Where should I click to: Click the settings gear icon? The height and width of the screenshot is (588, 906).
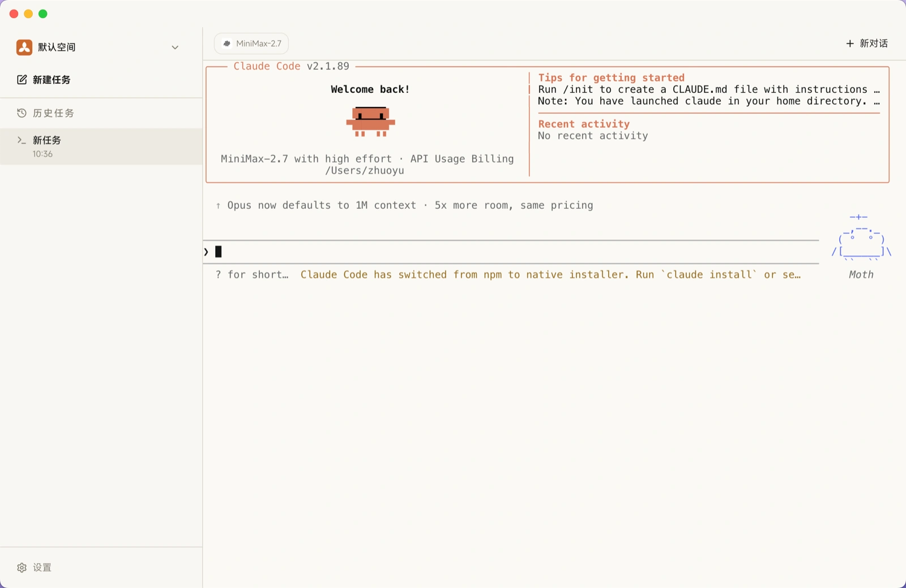pos(22,567)
